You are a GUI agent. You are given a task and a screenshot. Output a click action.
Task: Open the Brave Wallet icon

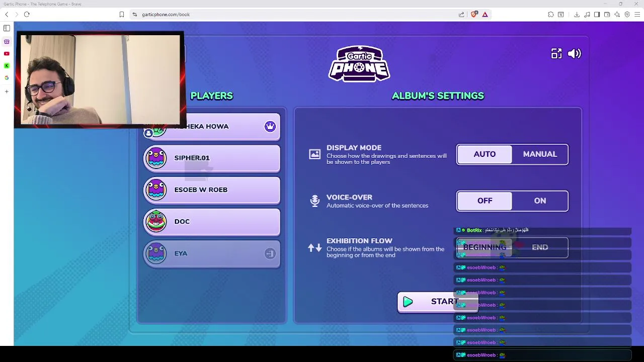click(x=607, y=15)
